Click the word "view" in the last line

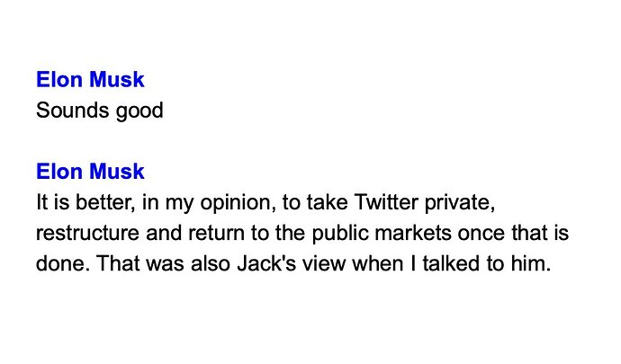324,263
